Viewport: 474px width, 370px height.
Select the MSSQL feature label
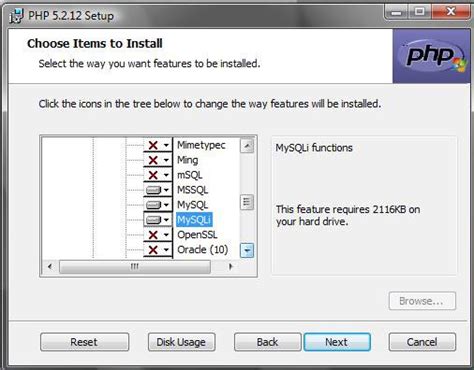pos(192,190)
